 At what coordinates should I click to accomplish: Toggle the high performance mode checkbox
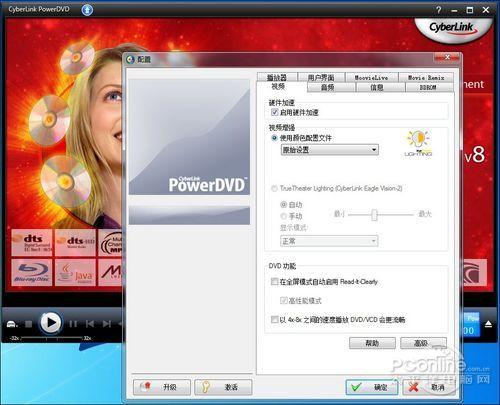point(284,301)
